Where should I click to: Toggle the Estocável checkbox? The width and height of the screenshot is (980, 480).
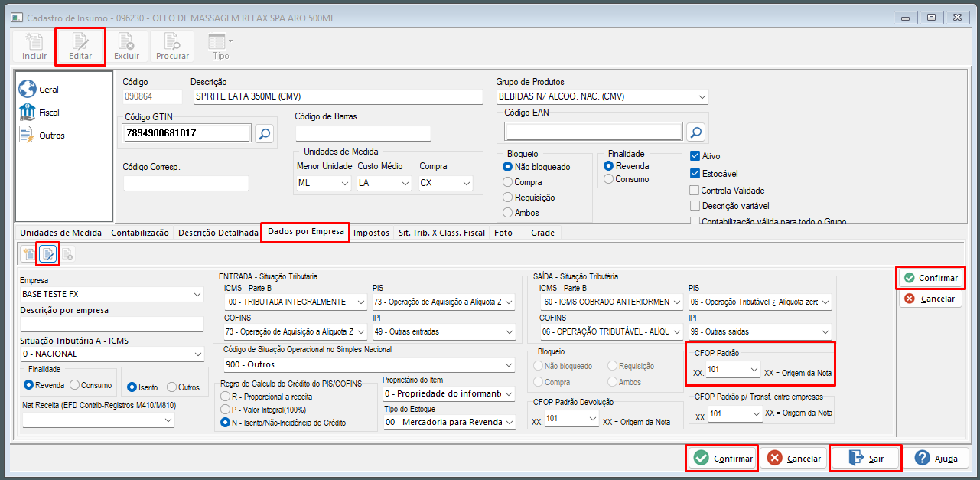[695, 174]
